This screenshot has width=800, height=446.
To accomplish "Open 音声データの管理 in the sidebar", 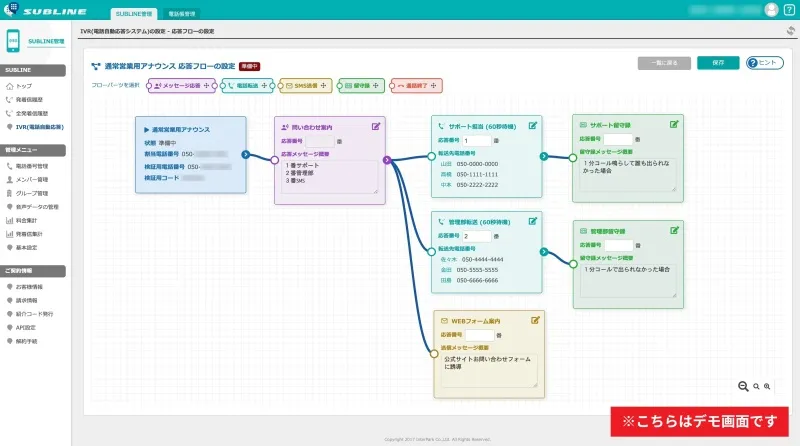I will coord(32,207).
